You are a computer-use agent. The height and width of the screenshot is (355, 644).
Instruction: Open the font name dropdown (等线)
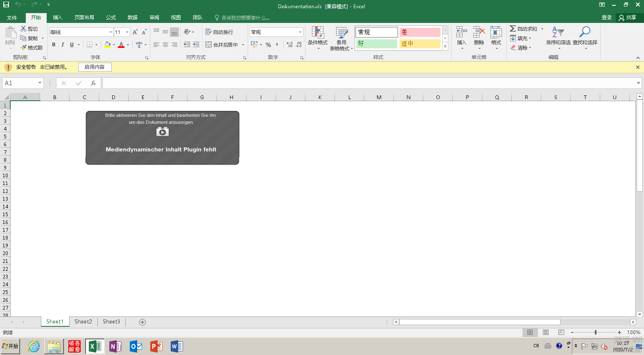[x=111, y=32]
